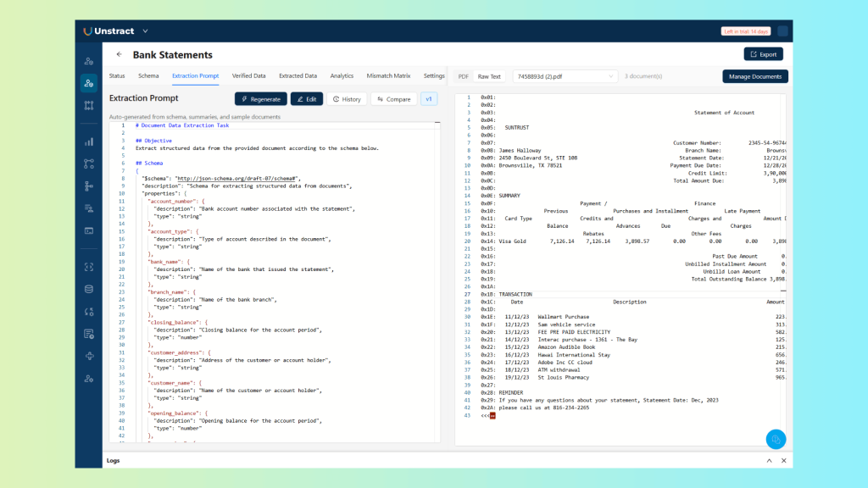The image size is (868, 488).
Task: Click the Unstract logo
Action: [110, 31]
